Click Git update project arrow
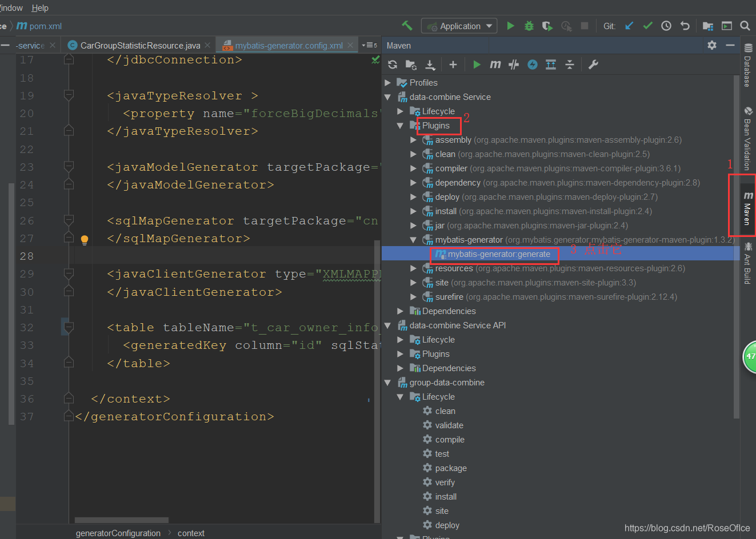756x539 pixels. coord(629,26)
